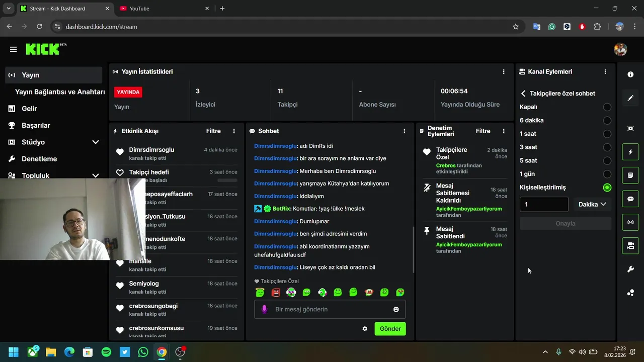The image size is (644, 362).
Task: Insert the first green emote
Action: [260, 292]
